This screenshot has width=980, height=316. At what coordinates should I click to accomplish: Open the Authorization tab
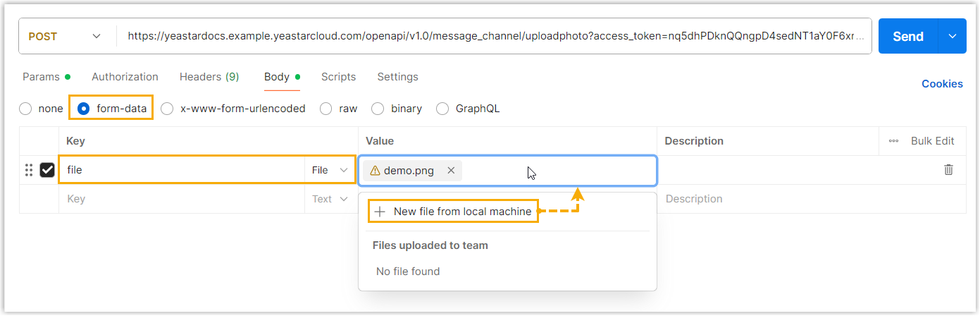[125, 77]
